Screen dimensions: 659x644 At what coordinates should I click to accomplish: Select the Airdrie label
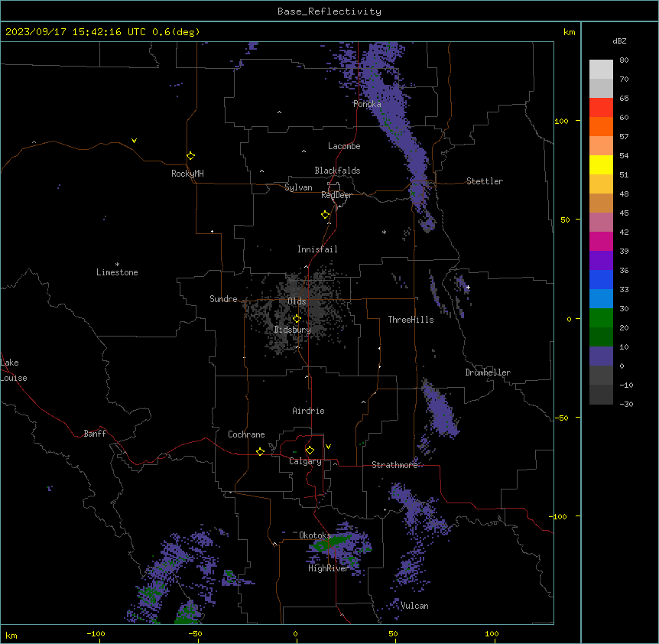[x=309, y=411]
